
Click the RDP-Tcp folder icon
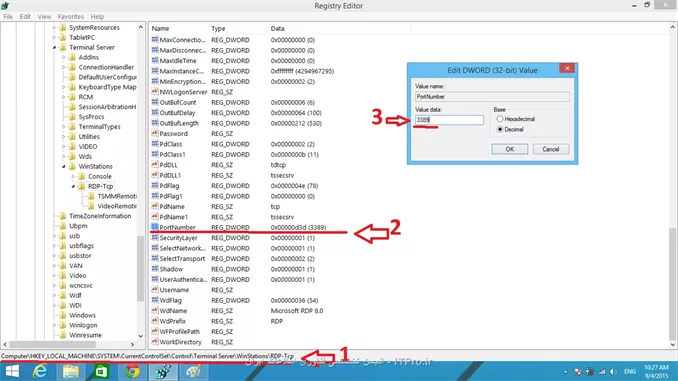click(x=82, y=186)
